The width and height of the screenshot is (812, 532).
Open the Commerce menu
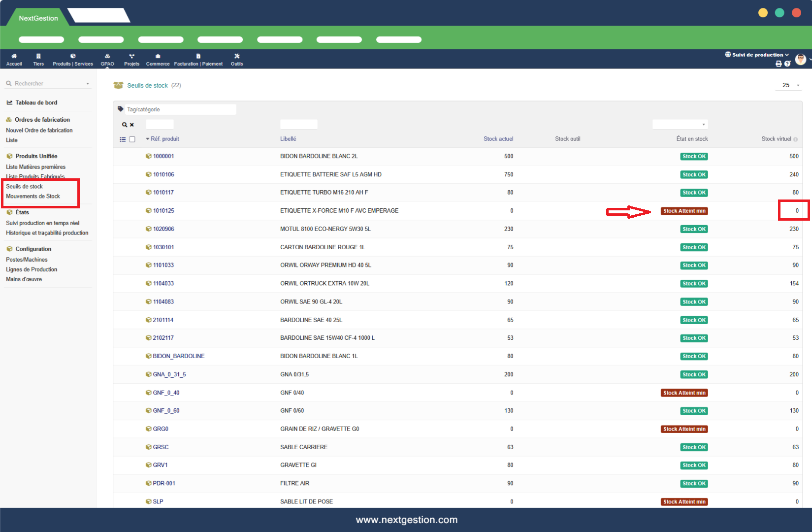(x=158, y=60)
